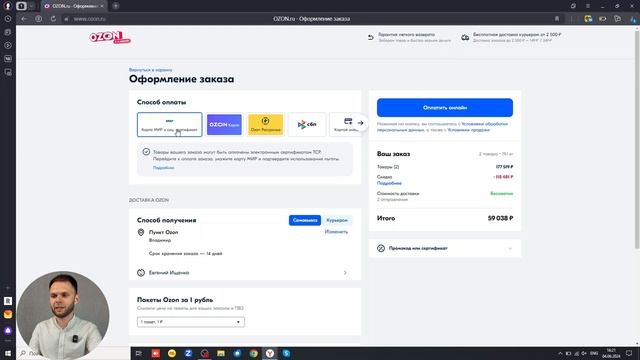Open the Подробнее link under discount
640x360 pixels.
(x=389, y=183)
